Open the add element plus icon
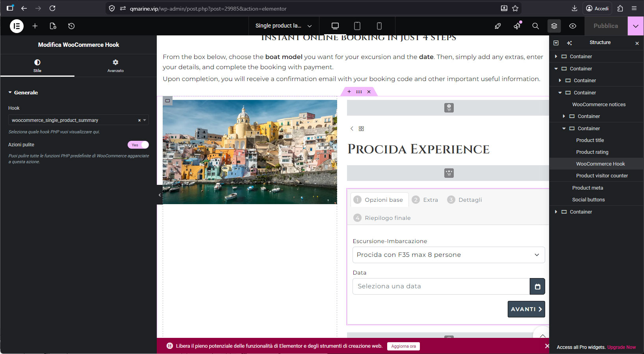 pyautogui.click(x=35, y=26)
